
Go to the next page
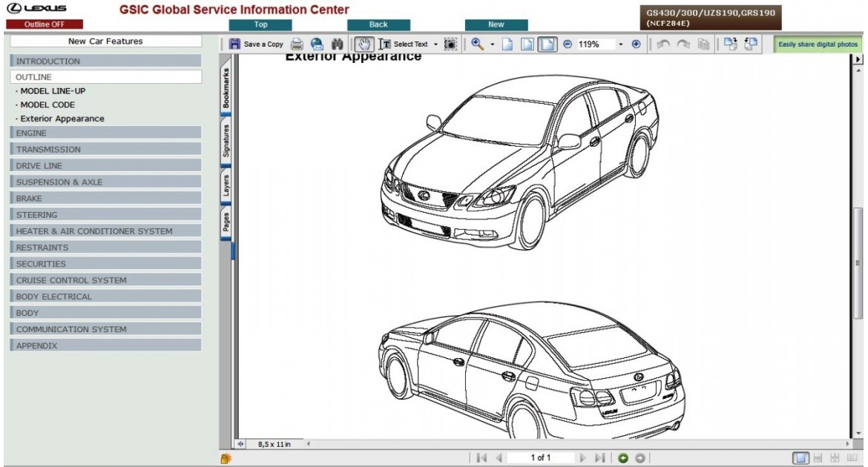tap(582, 458)
